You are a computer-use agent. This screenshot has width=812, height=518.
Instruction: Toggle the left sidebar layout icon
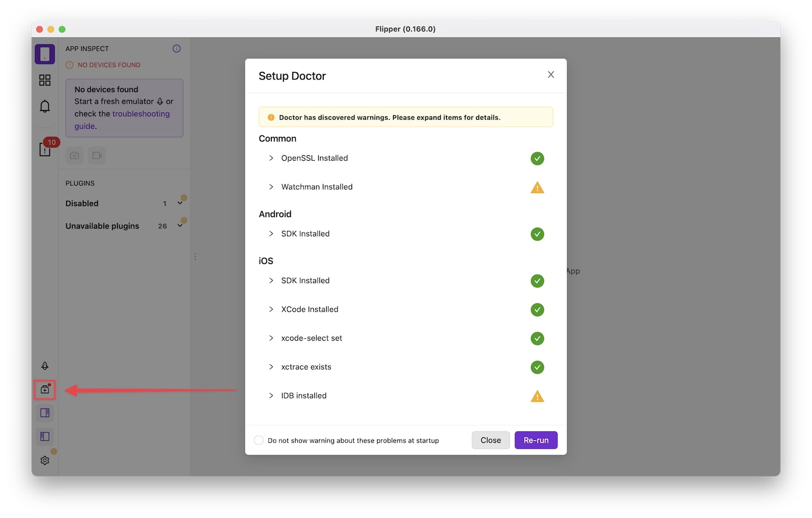pos(45,436)
